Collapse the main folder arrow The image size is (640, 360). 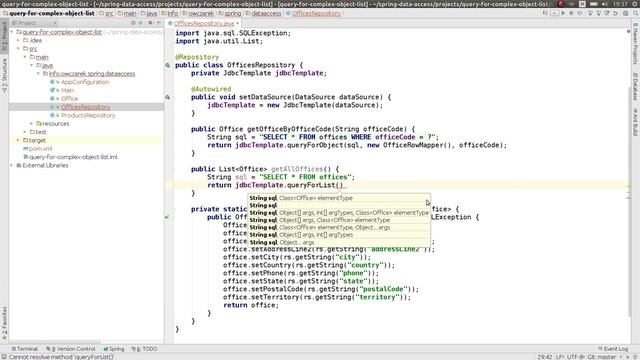click(25, 57)
